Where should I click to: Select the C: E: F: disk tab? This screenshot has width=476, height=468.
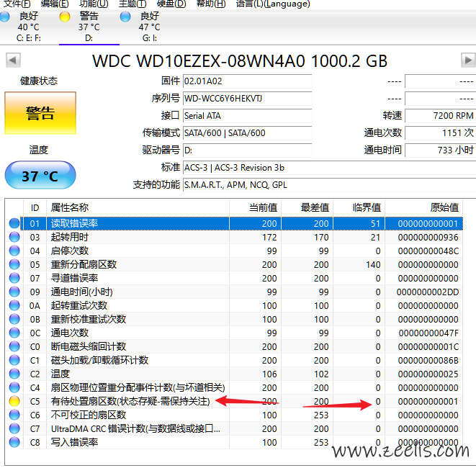point(29,27)
